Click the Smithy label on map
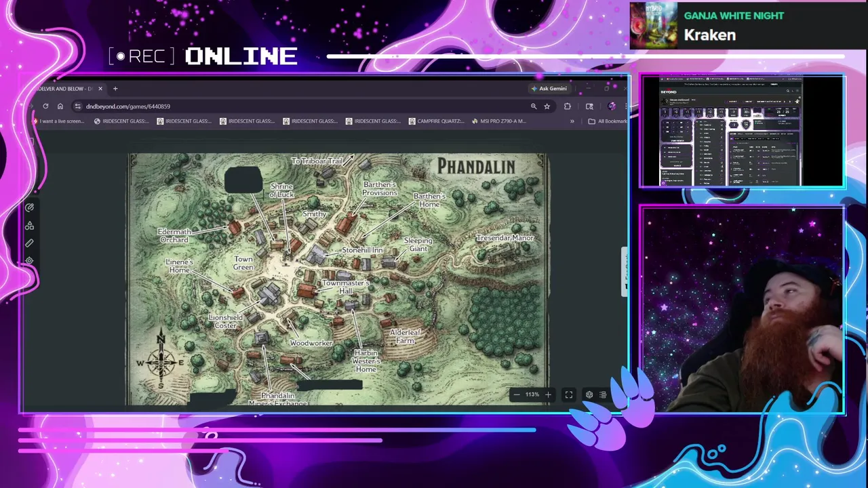This screenshot has width=868, height=488. pyautogui.click(x=315, y=214)
